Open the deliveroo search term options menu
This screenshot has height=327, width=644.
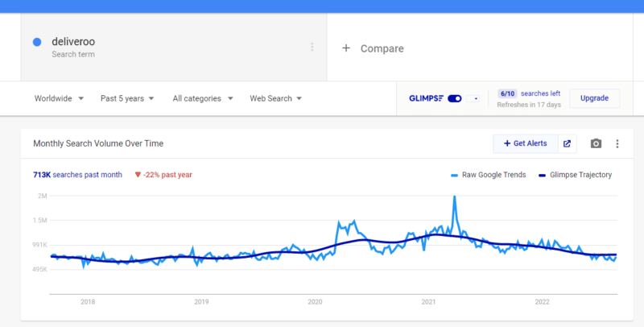pos(312,47)
